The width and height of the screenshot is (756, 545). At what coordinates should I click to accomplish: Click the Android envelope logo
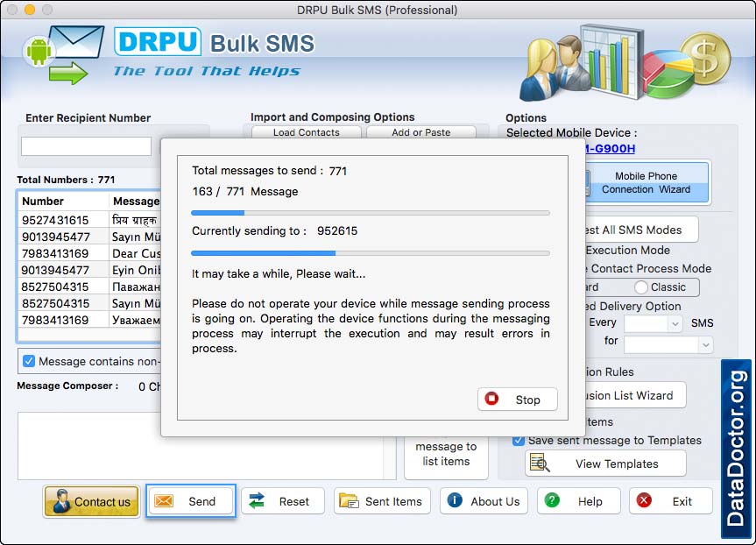64,54
